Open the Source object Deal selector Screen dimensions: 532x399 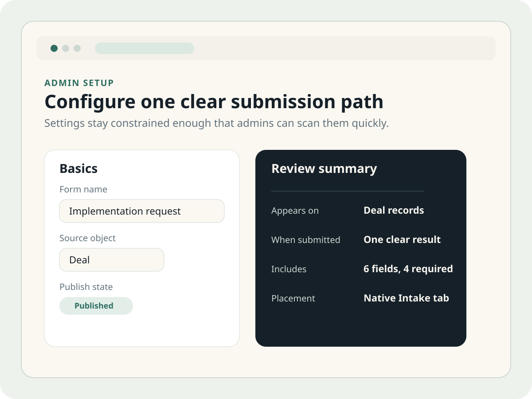(111, 260)
